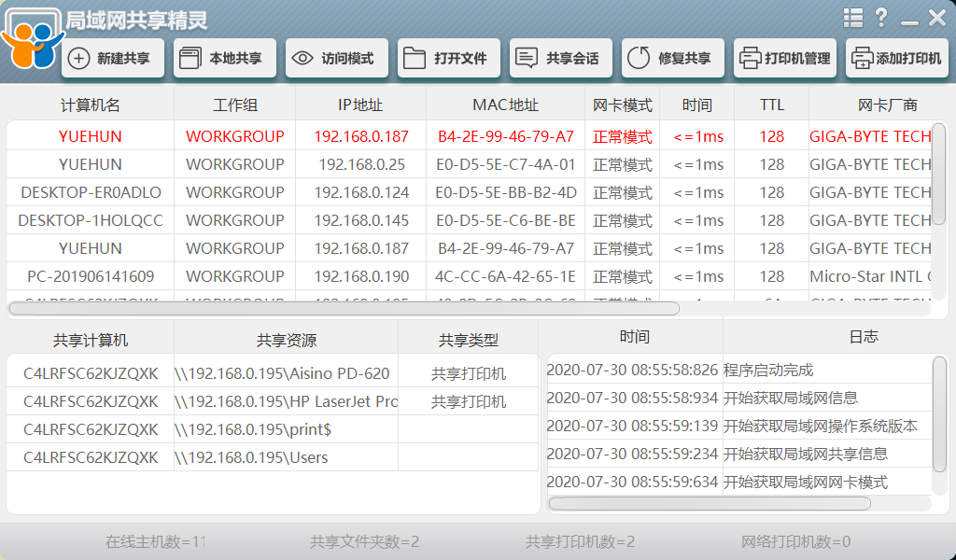Open the list menu icon near window controls
The image size is (956, 560).
[852, 17]
